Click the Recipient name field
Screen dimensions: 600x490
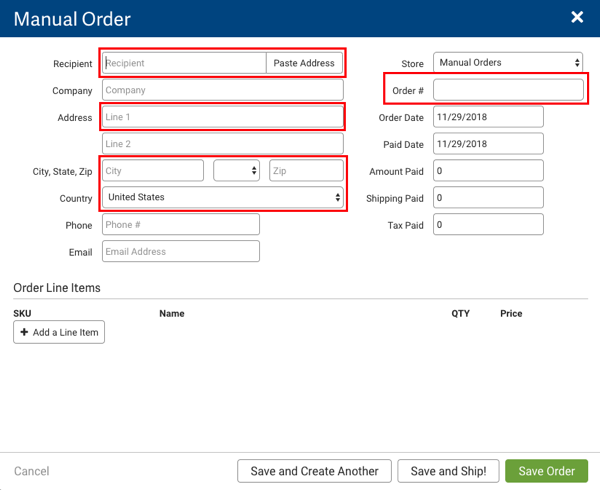pos(184,63)
